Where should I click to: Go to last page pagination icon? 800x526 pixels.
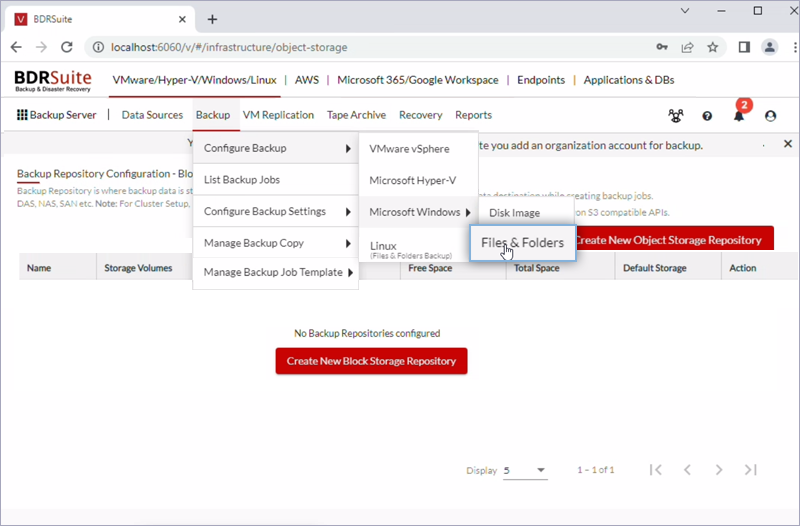[x=751, y=470]
